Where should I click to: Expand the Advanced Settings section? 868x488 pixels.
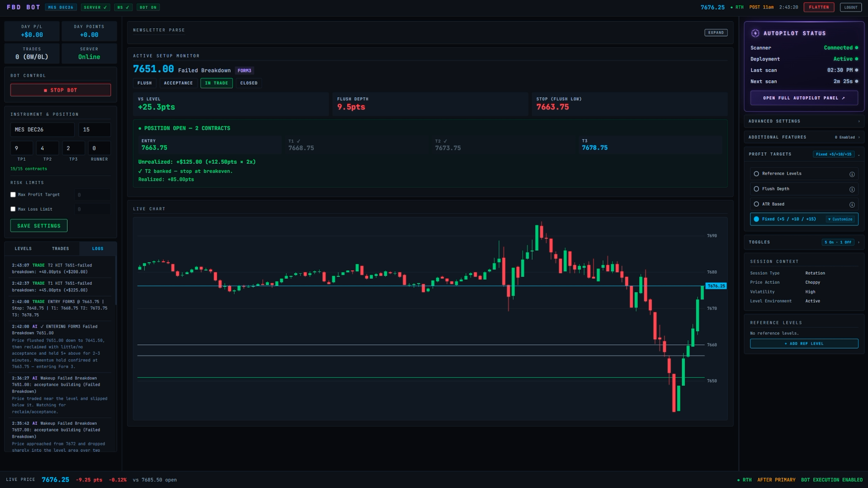(x=804, y=121)
